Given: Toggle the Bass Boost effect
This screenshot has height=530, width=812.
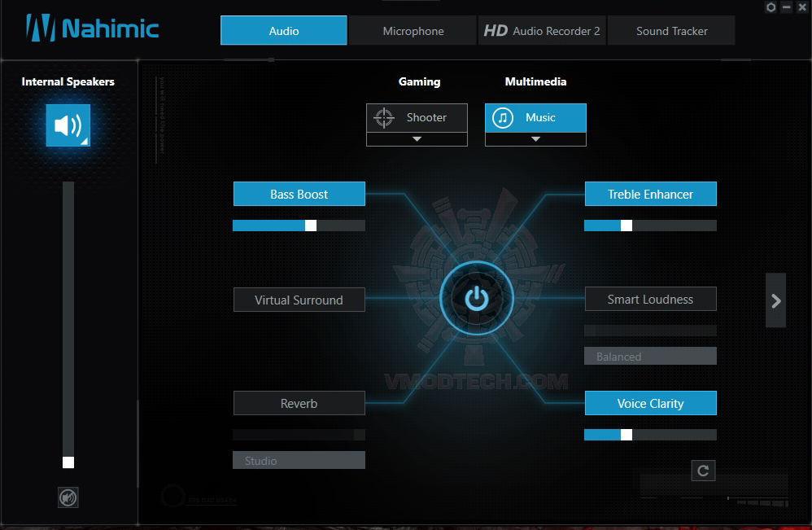Looking at the screenshot, I should coord(299,194).
